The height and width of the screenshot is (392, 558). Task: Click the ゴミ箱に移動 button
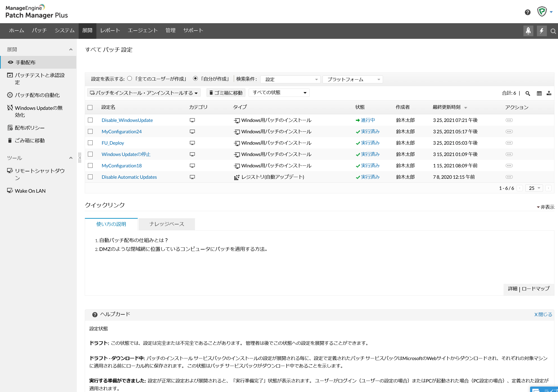point(225,93)
